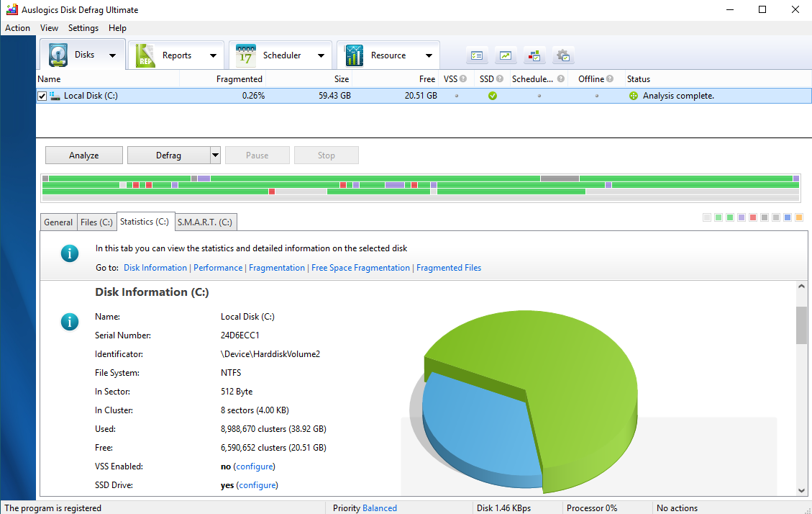Image resolution: width=812 pixels, height=514 pixels.
Task: Jump to the Fragmentation link
Action: tap(277, 268)
